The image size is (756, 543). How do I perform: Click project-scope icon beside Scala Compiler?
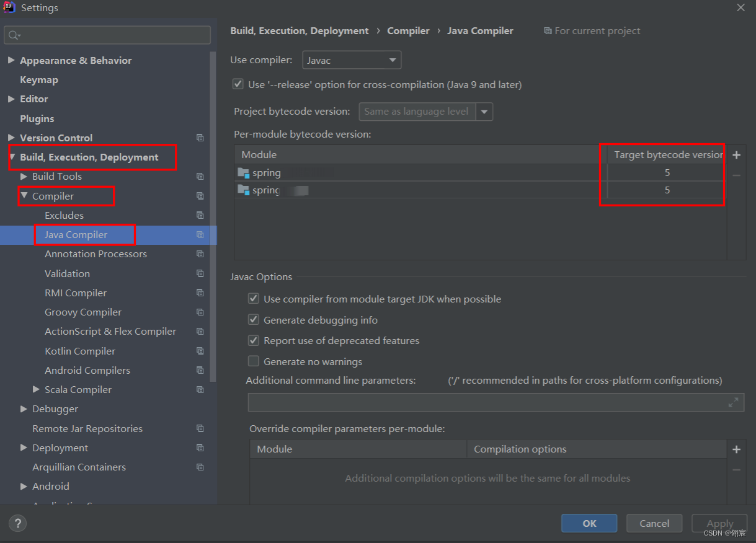(200, 390)
